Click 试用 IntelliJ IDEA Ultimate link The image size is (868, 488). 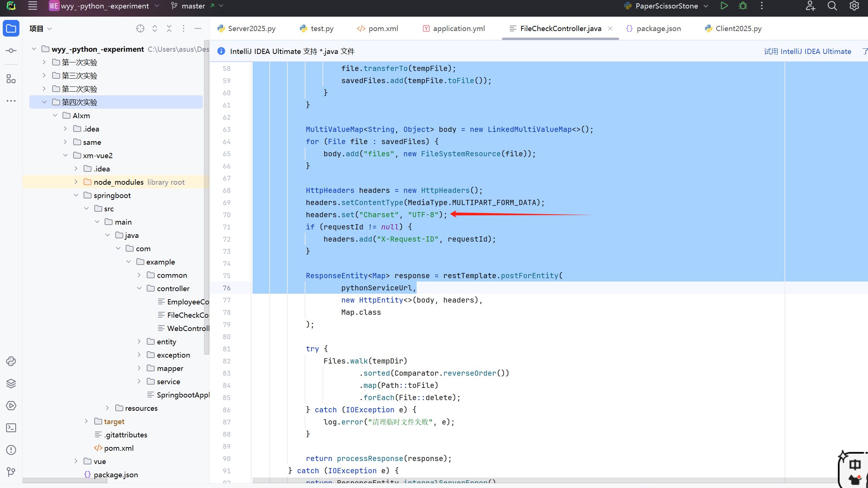(807, 51)
